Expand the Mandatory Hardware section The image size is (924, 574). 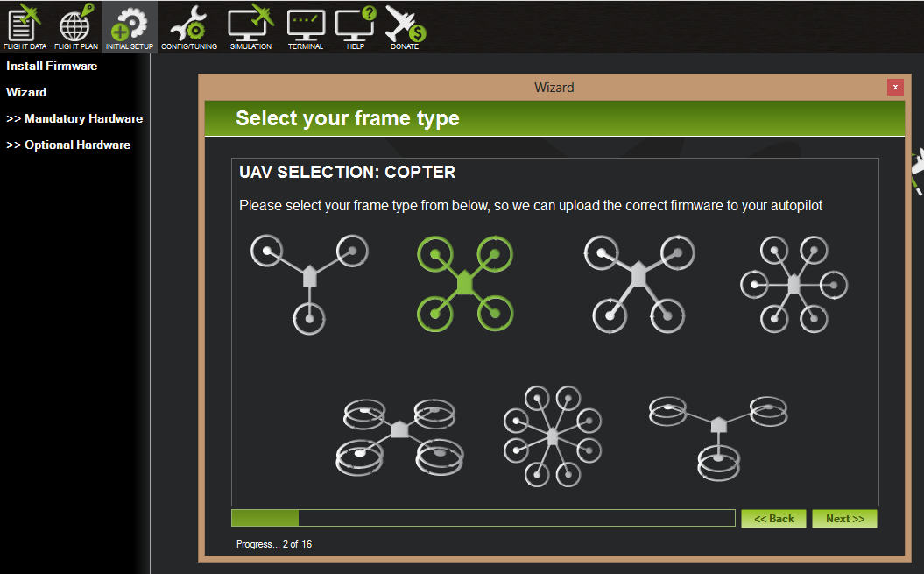[74, 118]
